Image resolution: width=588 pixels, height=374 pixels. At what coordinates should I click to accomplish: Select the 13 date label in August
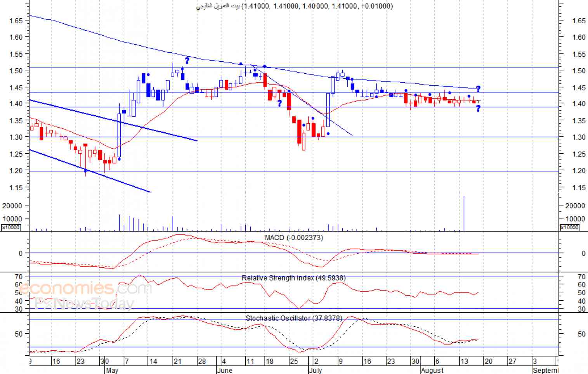pyautogui.click(x=464, y=361)
